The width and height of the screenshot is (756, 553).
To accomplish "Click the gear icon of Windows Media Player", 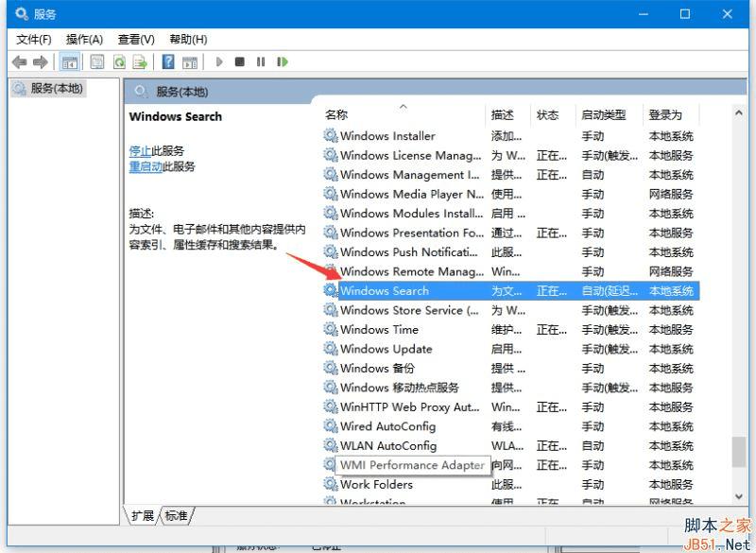I will (330, 194).
